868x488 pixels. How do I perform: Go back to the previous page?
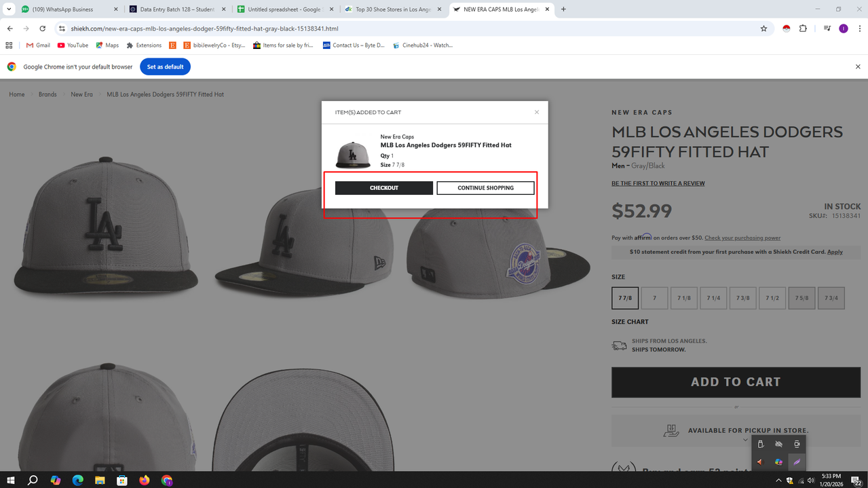point(10,29)
